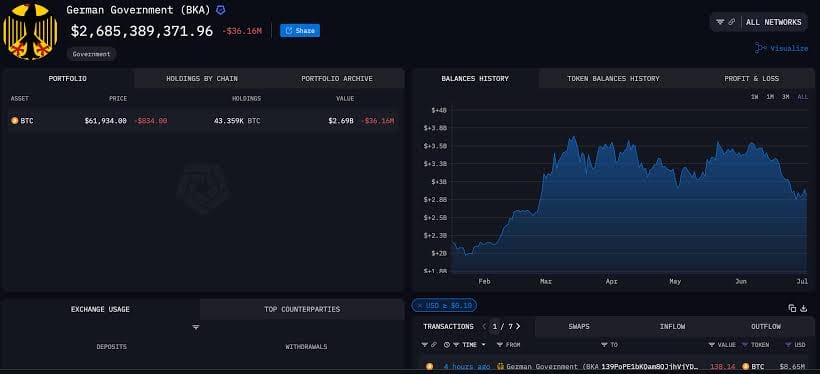Click the ASSET column header
Viewport: 820px width, 374px height.
[19, 99]
